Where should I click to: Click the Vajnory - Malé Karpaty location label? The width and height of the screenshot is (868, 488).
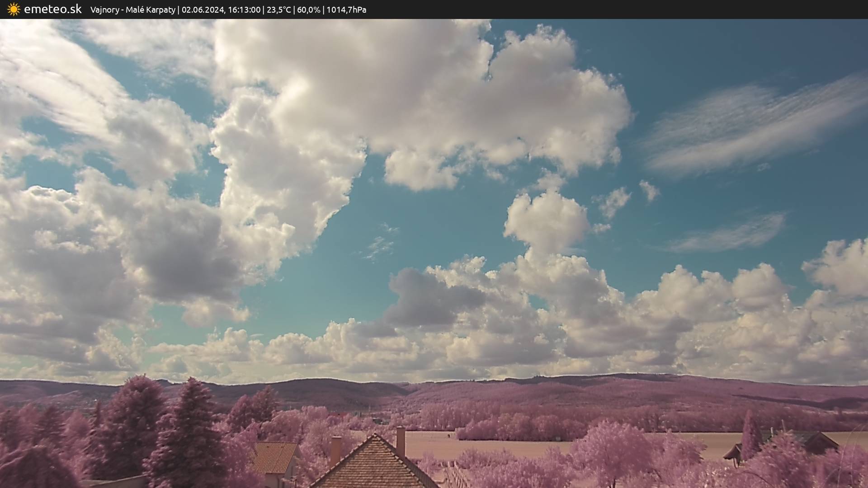(132, 9)
